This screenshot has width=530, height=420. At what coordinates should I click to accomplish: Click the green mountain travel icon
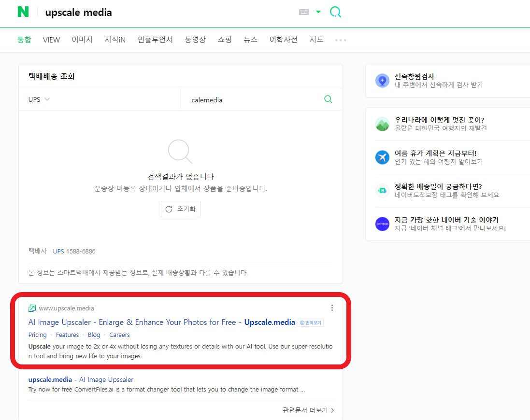click(382, 124)
